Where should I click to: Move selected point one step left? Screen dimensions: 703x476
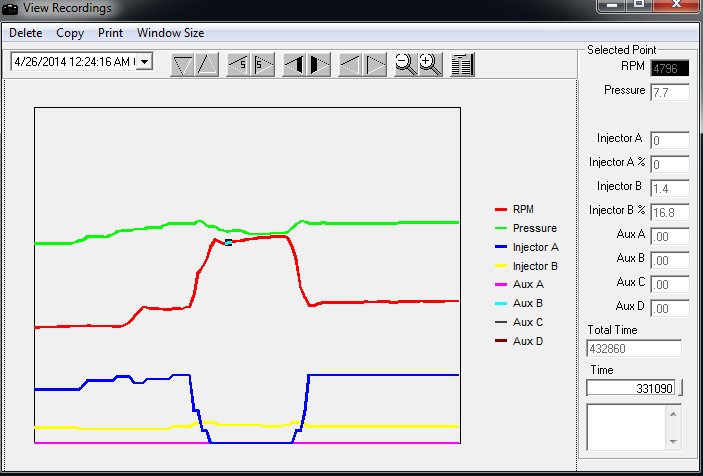(x=350, y=65)
